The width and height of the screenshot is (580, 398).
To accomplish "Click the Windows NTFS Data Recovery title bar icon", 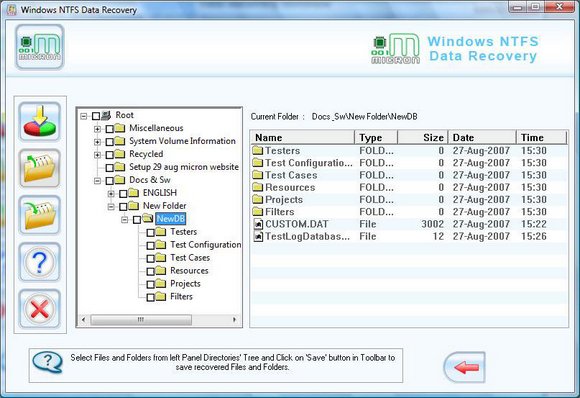I will point(11,10).
